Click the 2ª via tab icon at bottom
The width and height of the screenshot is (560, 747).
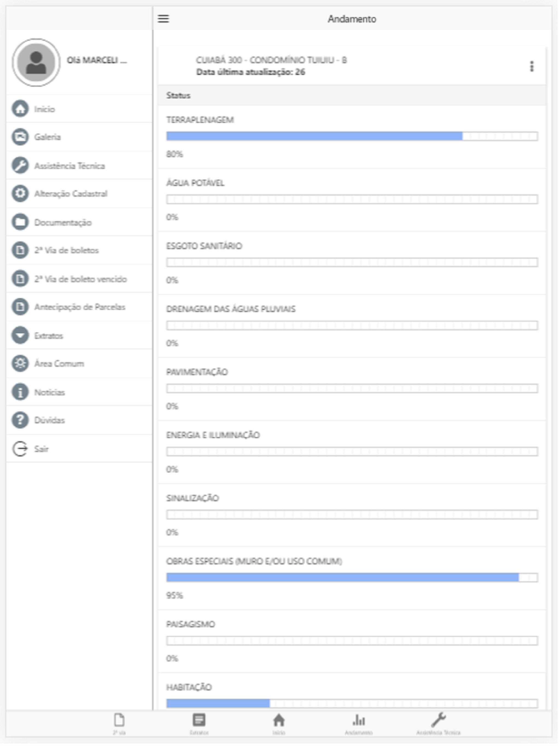pyautogui.click(x=119, y=720)
